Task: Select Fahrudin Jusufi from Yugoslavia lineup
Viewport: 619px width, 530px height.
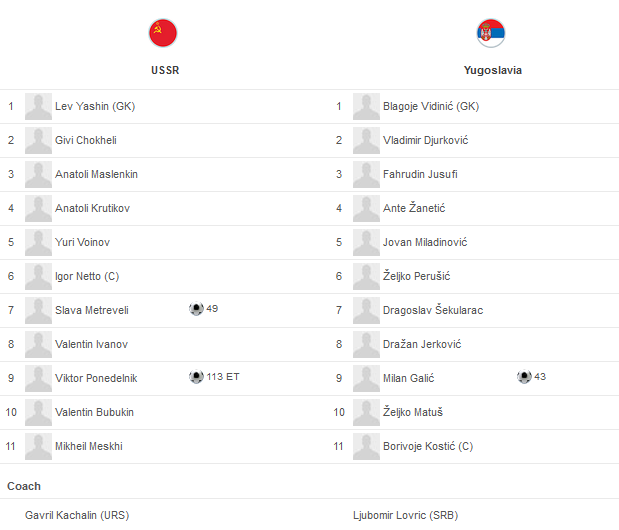Action: click(420, 174)
